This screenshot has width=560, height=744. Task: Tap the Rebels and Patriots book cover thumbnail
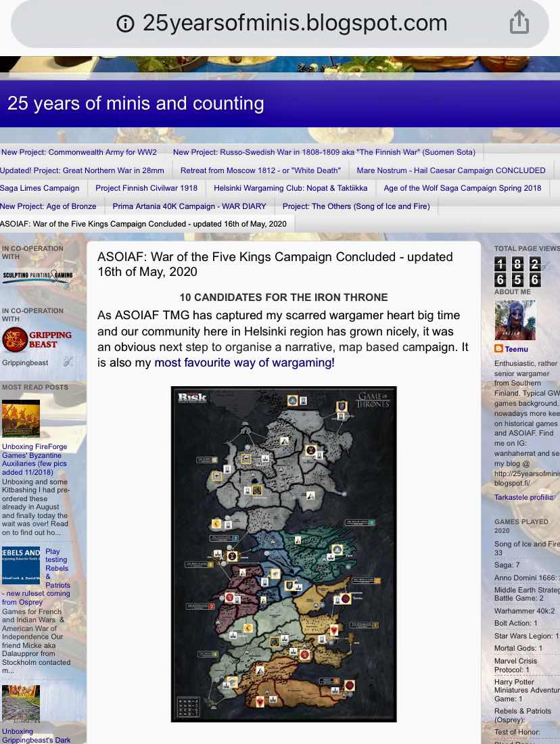tap(20, 565)
